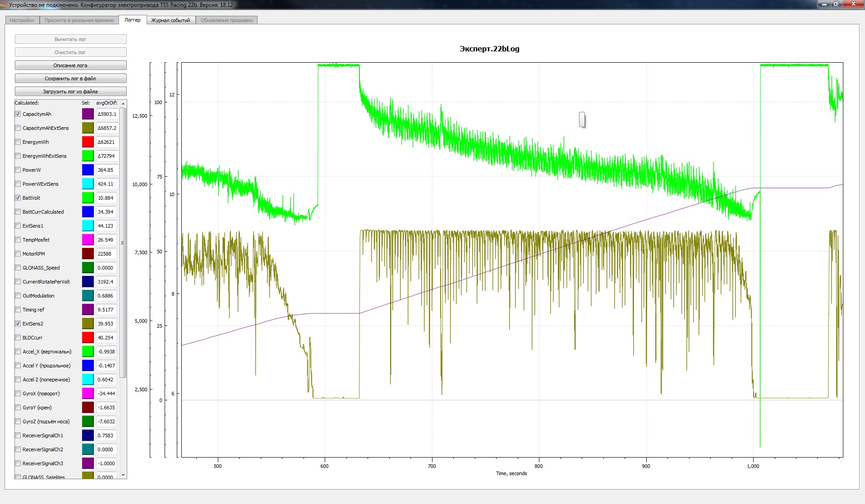Uncheck the CapacitymAh checkbox
The height and width of the screenshot is (504, 865).
[x=18, y=114]
